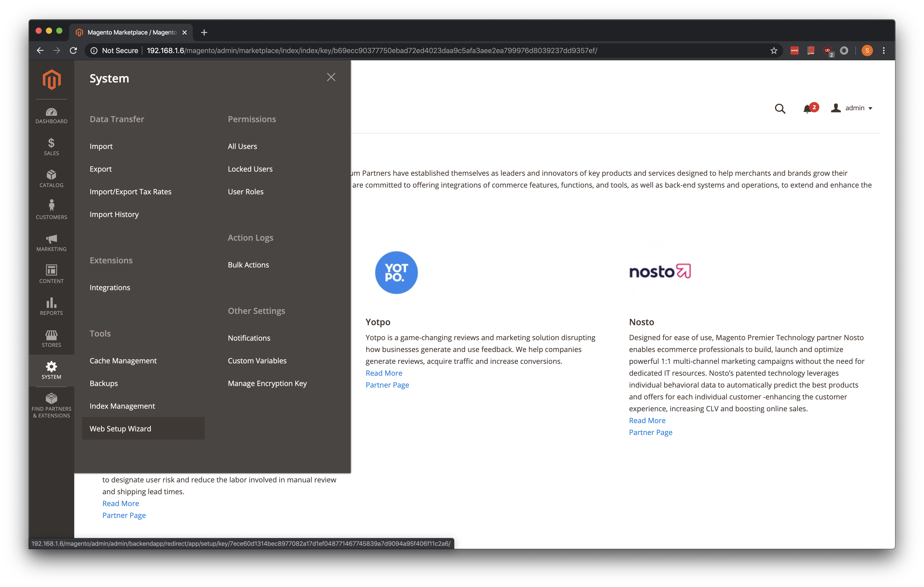Click the red bookmark extension icon

pyautogui.click(x=811, y=51)
